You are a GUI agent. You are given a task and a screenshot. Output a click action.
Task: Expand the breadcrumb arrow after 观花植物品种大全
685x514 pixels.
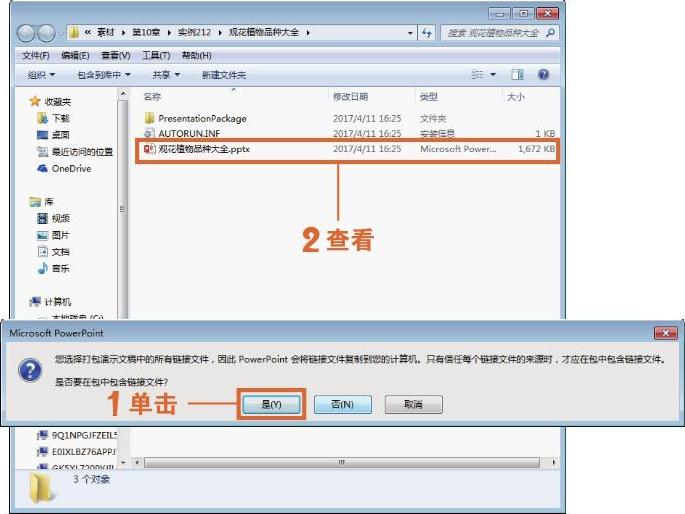point(308,33)
